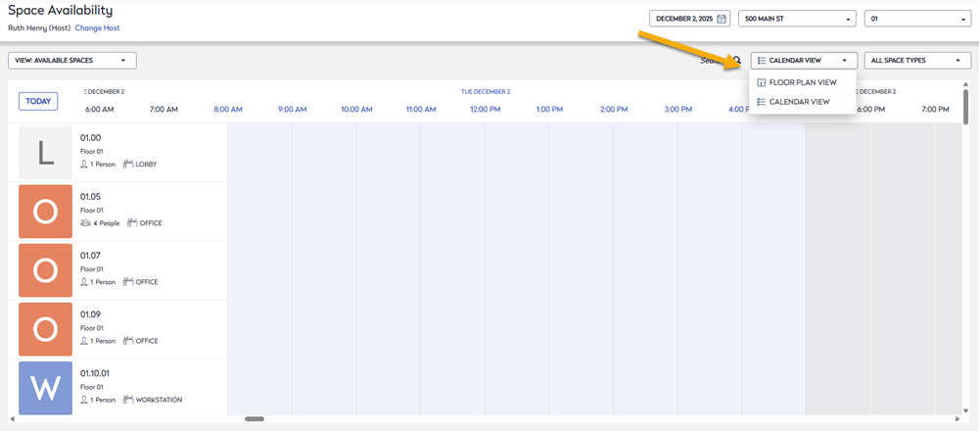The image size is (980, 432).
Task: Click the LOBBY type label
Action: point(146,165)
